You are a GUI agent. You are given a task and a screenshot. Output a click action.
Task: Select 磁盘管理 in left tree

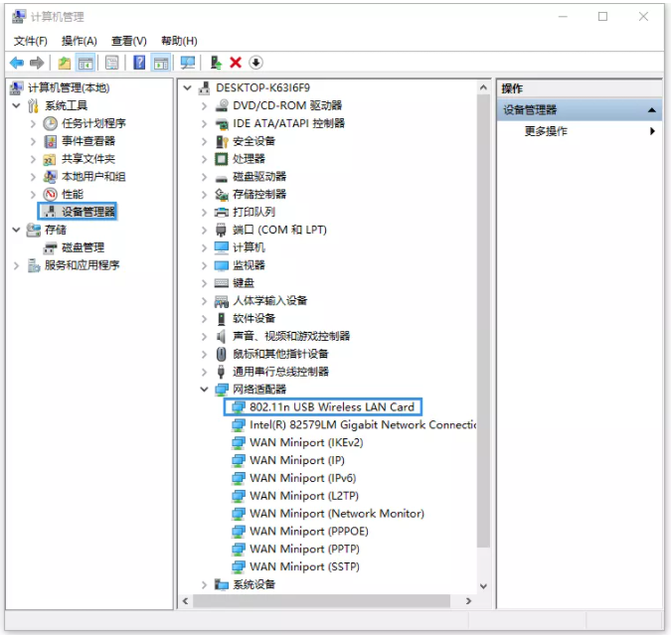tap(83, 247)
